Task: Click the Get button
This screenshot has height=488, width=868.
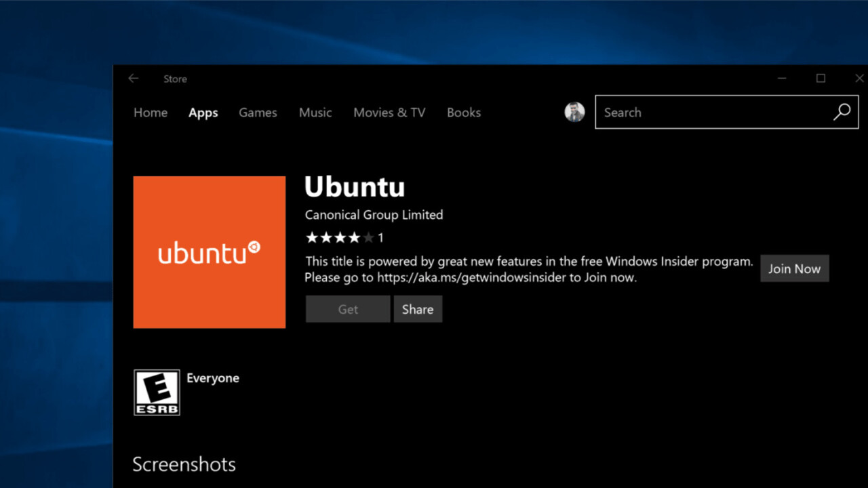Action: (348, 309)
